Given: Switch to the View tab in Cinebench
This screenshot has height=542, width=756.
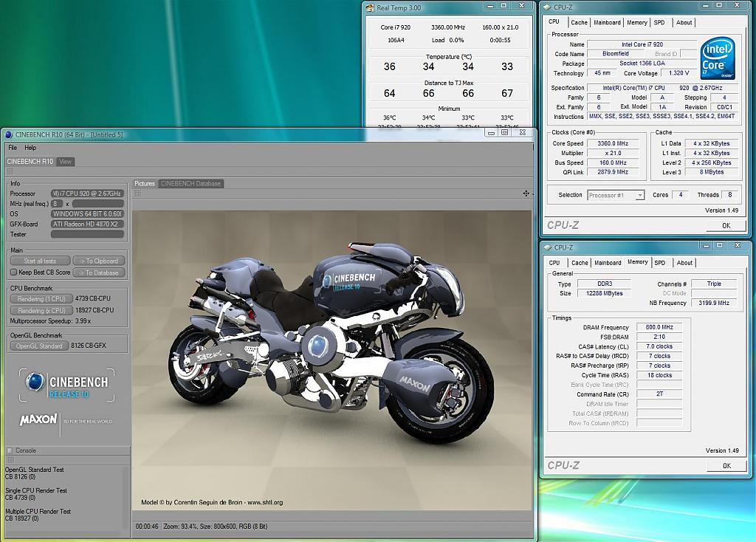Looking at the screenshot, I should (65, 162).
